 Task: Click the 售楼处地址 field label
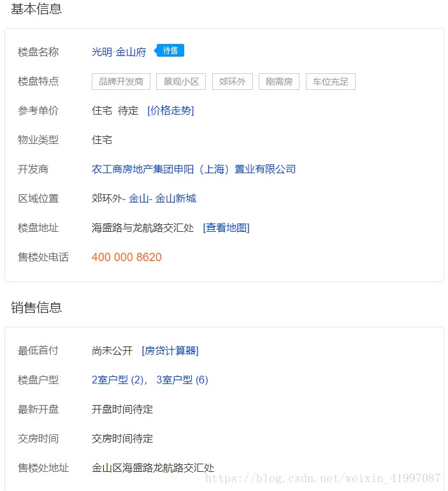(x=43, y=468)
